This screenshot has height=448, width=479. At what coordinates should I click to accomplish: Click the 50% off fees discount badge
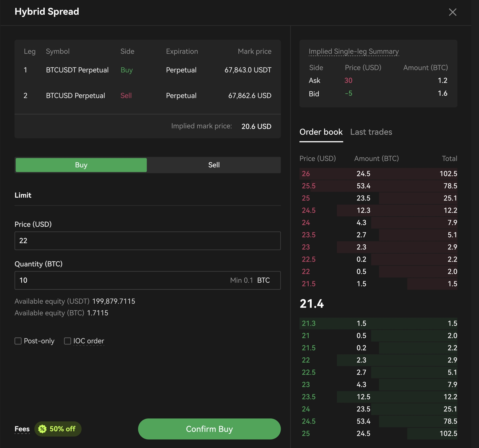[58, 429]
